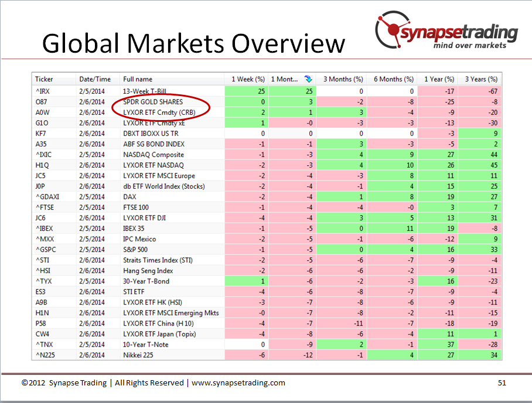Sort by the 3 Years (%) column header
Screen dimensions: 532x403
479,79
